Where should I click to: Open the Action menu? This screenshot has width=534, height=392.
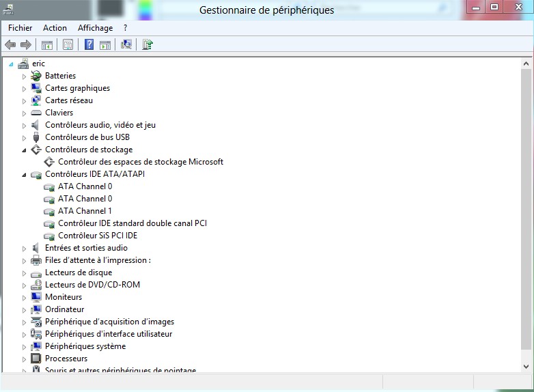[55, 28]
